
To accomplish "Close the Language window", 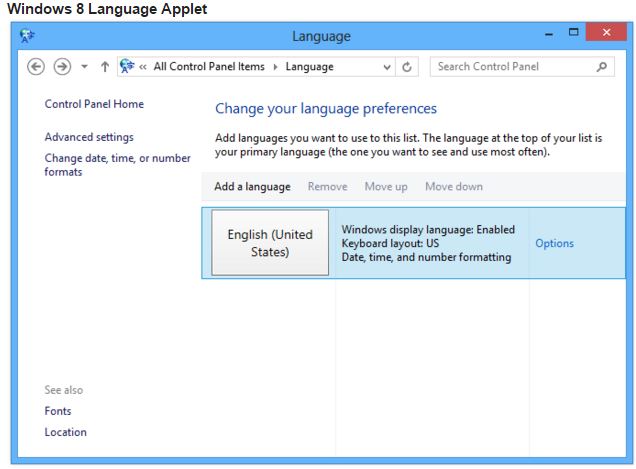I will point(606,32).
